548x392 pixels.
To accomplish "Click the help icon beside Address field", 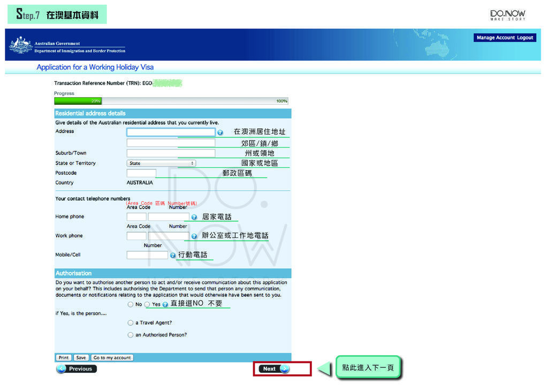I will [x=220, y=133].
